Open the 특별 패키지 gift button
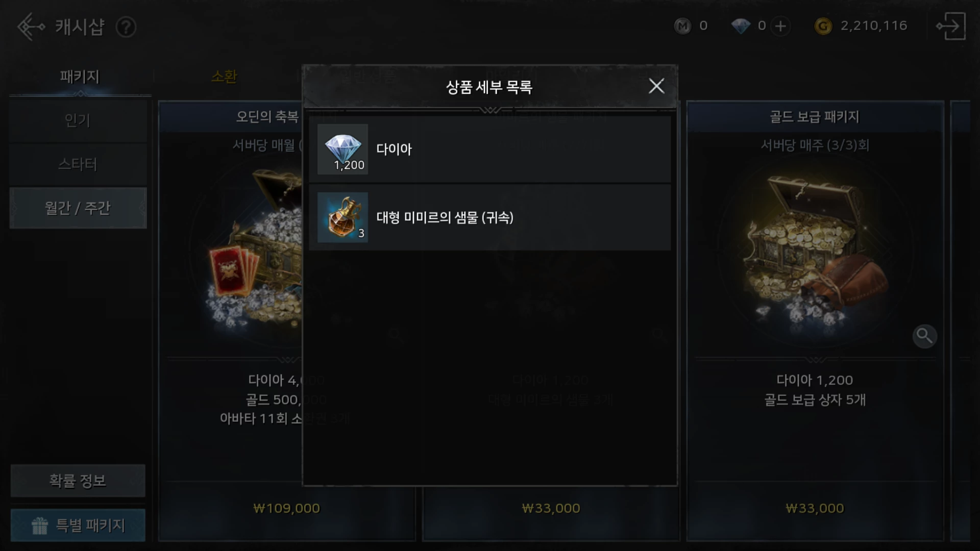Viewport: 980px width, 551px height. click(78, 525)
